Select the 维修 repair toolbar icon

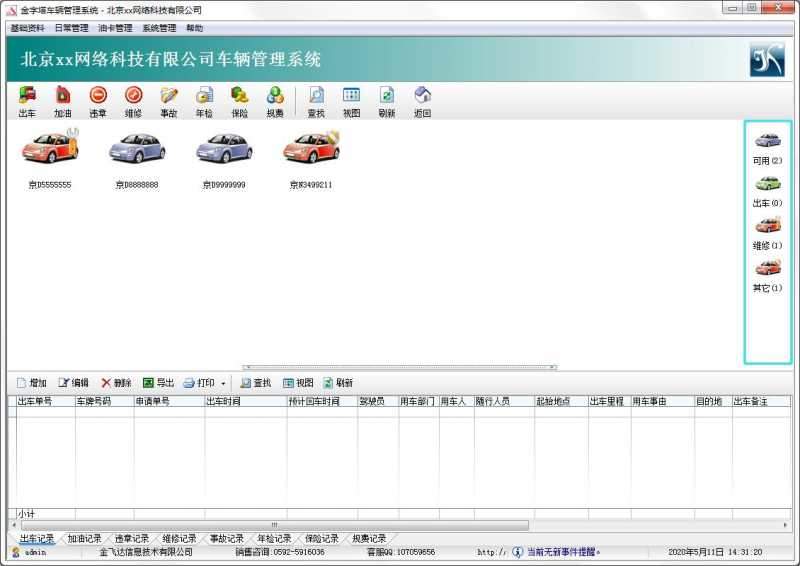[x=133, y=102]
